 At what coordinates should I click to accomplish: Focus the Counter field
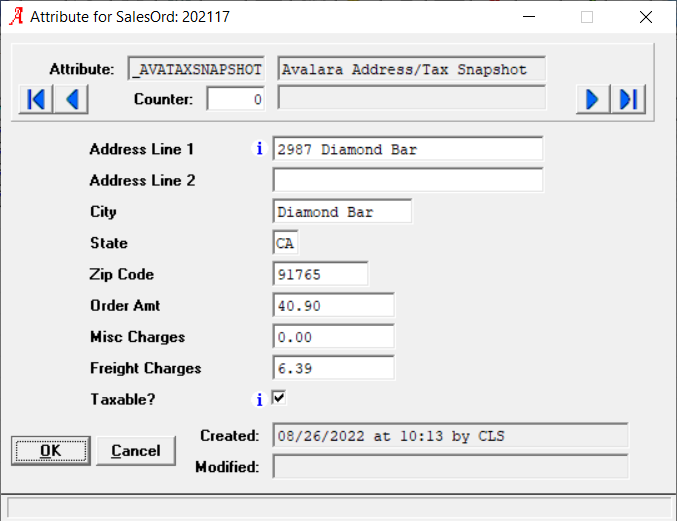236,99
